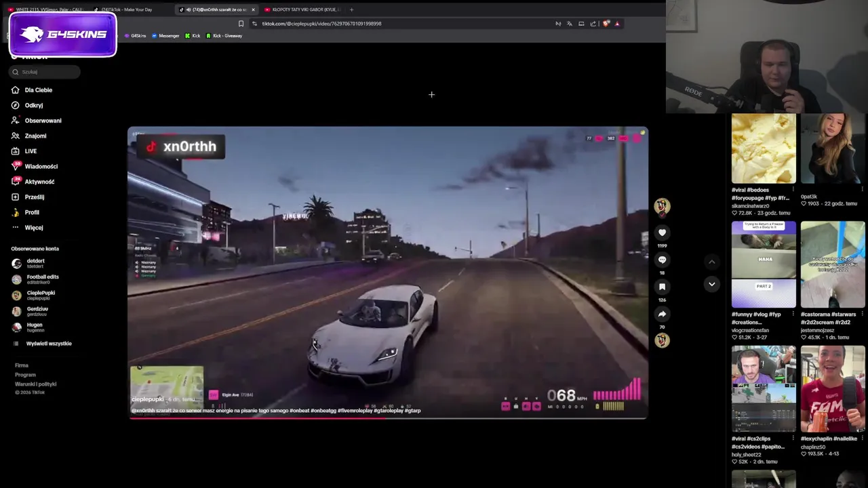Go to next video with down chevron

711,284
